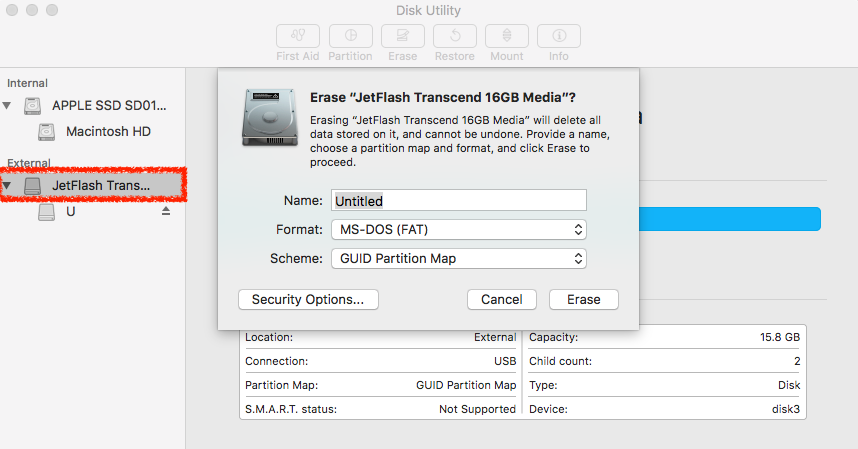Open Security Options…
This screenshot has height=449, width=858.
(x=308, y=300)
